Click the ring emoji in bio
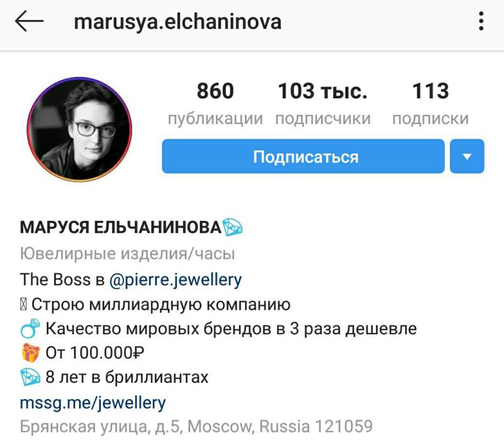 (30, 328)
